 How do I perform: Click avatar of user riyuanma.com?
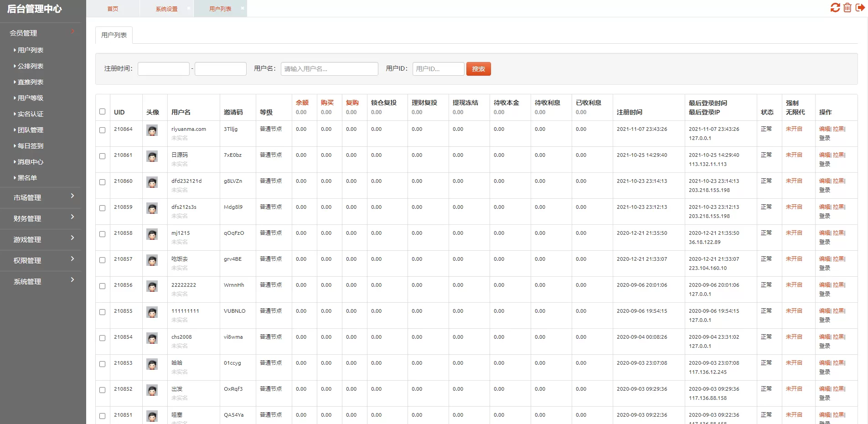[x=152, y=130]
